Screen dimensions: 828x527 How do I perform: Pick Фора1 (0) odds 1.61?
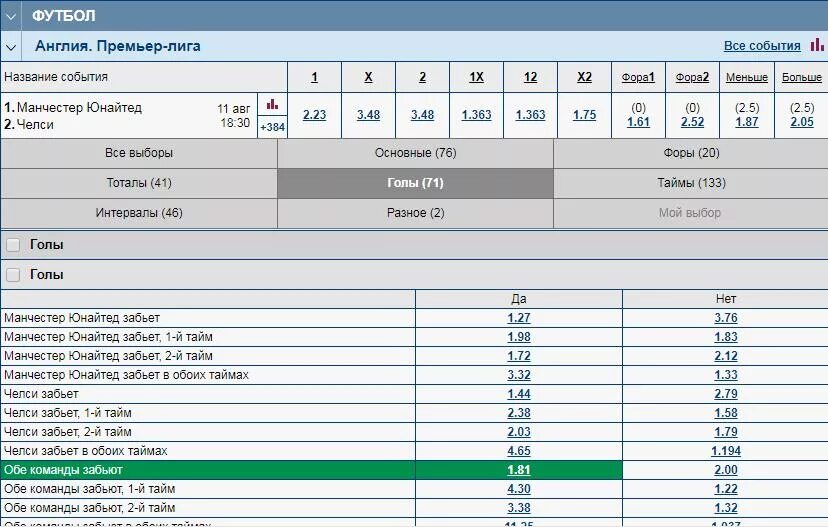click(x=638, y=122)
